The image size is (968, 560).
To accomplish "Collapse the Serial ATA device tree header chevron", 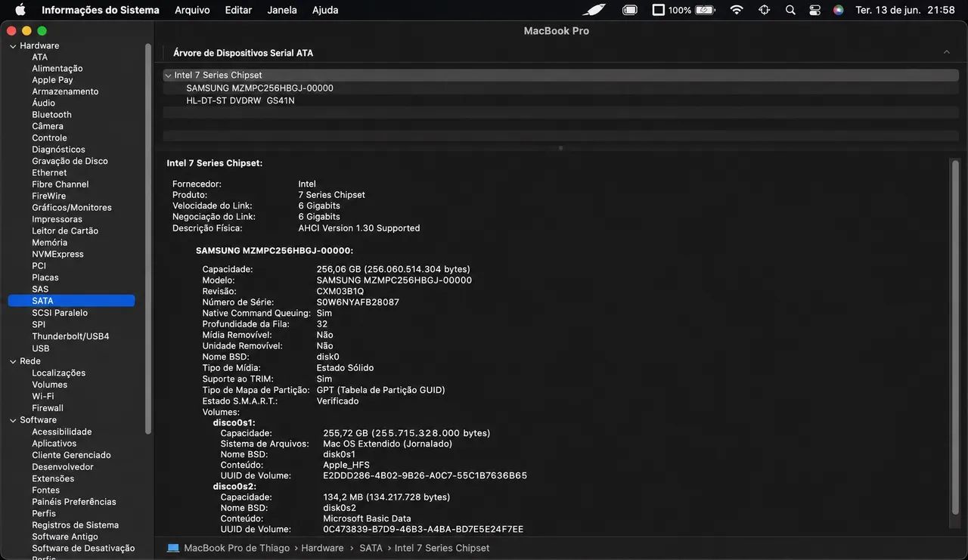I will (x=947, y=52).
